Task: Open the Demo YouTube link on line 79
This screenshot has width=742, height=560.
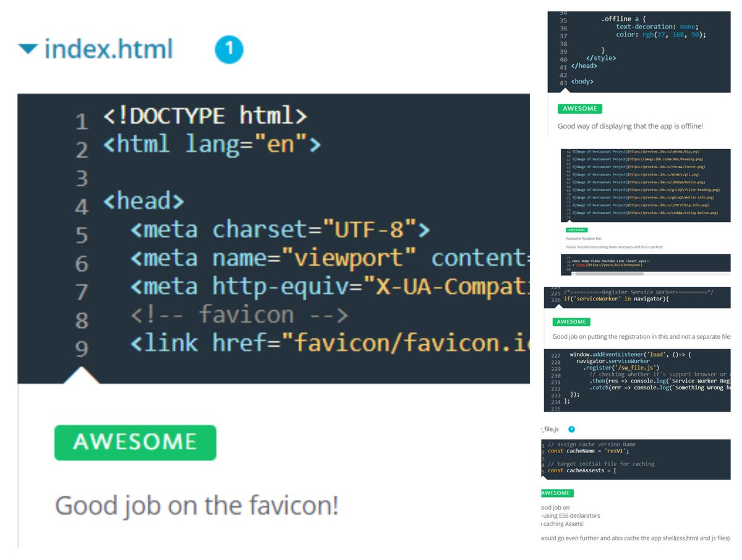Action: point(582,265)
